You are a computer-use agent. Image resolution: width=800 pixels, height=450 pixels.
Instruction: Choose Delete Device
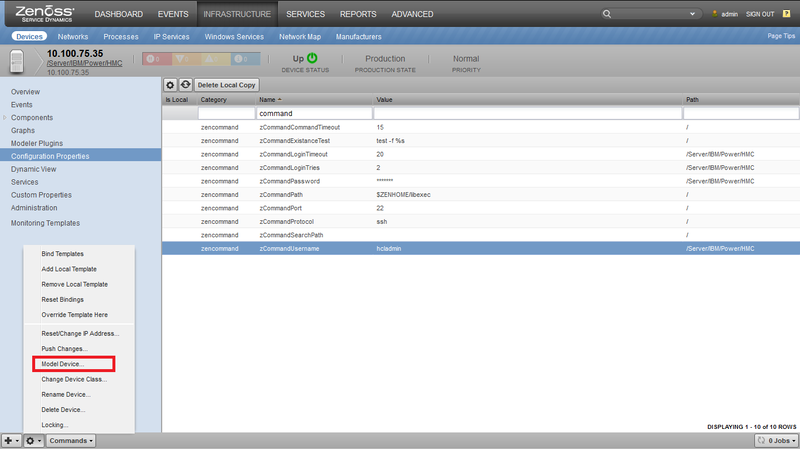tap(63, 410)
